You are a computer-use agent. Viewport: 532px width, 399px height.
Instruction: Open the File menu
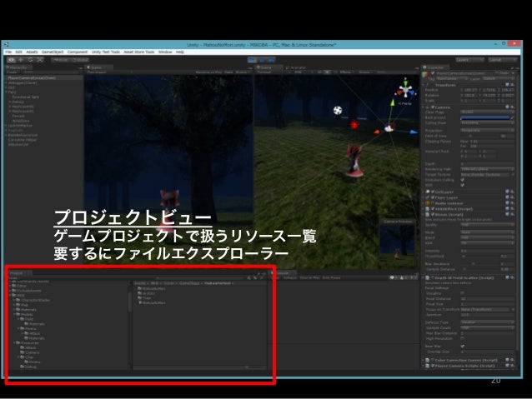click(8, 52)
